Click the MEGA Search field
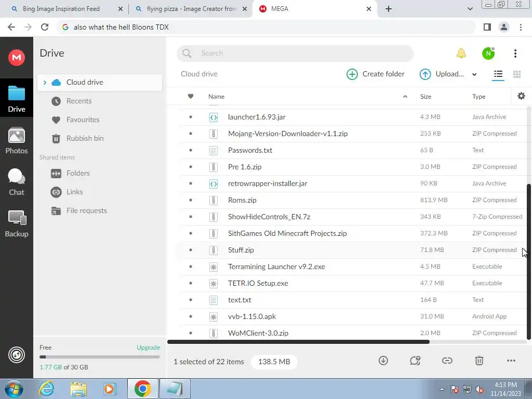532x399 pixels. click(x=295, y=54)
